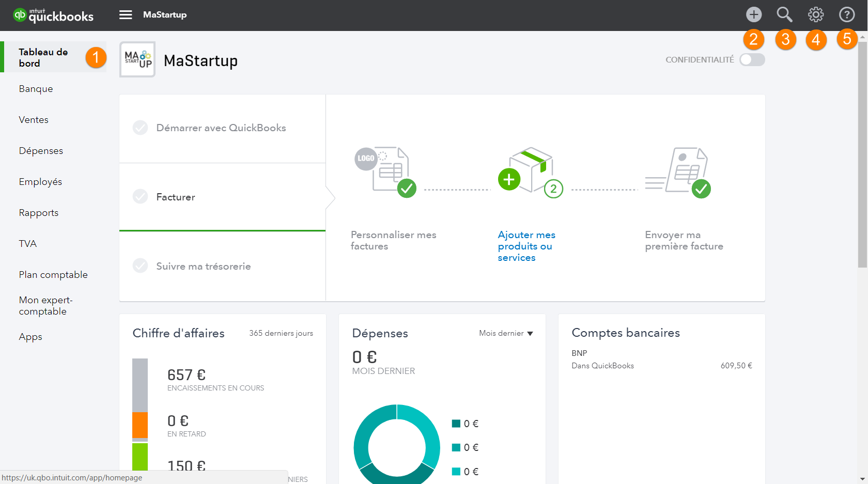
Task: Select the Suivre ma trésorerie step
Action: click(222, 266)
